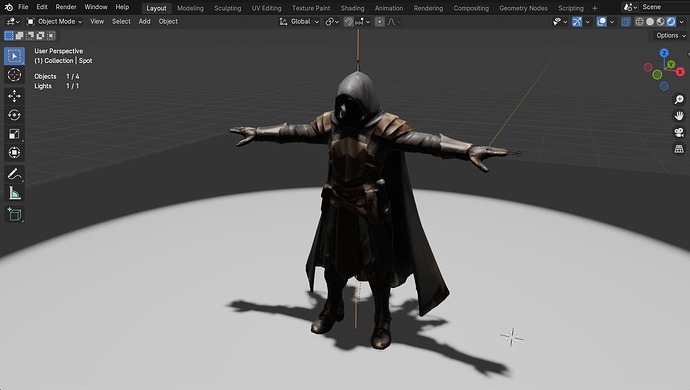Choose the Scale tool
Image resolution: width=690 pixels, height=390 pixels.
(14, 134)
